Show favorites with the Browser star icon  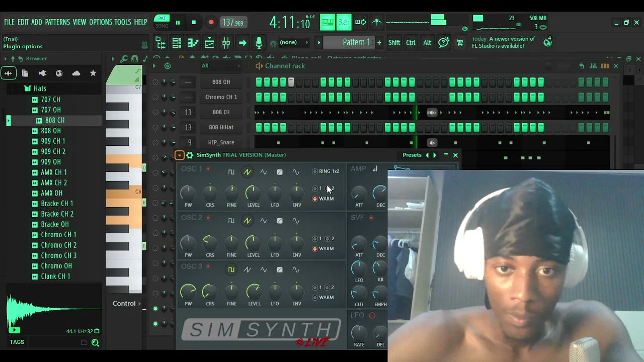[93, 73]
